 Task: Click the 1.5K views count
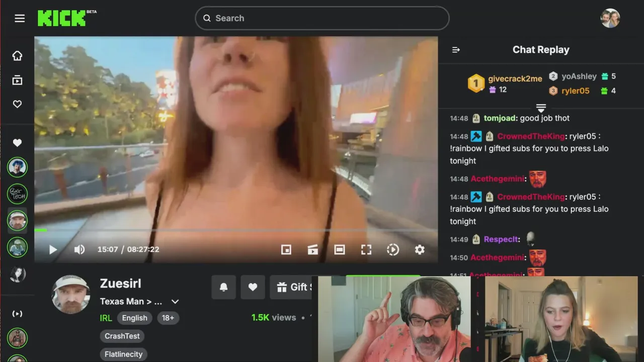tap(274, 318)
